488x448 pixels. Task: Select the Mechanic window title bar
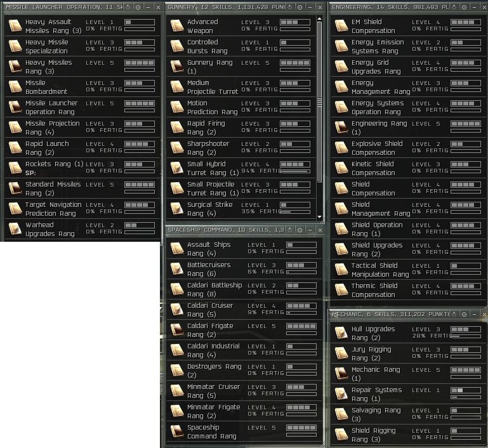[x=390, y=314]
